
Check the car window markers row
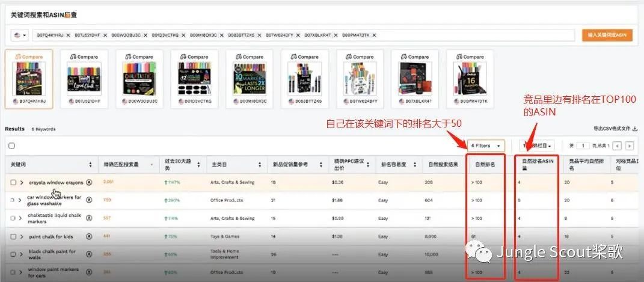pos(13,200)
